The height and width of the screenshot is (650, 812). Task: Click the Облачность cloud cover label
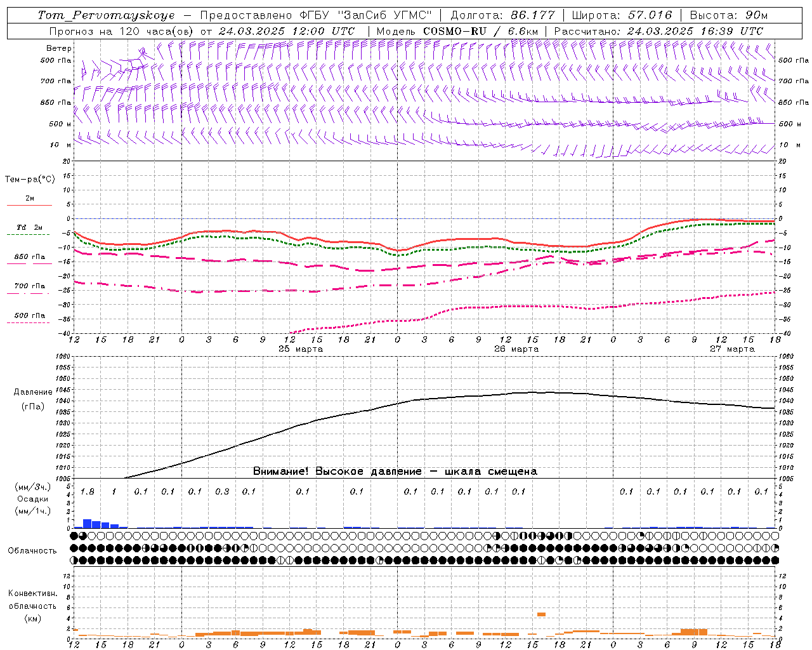pos(32,551)
